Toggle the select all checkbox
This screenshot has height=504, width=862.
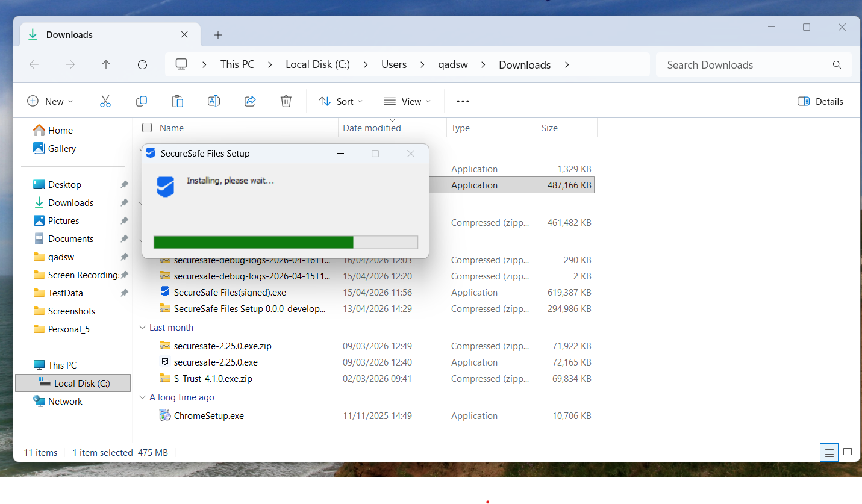click(147, 128)
